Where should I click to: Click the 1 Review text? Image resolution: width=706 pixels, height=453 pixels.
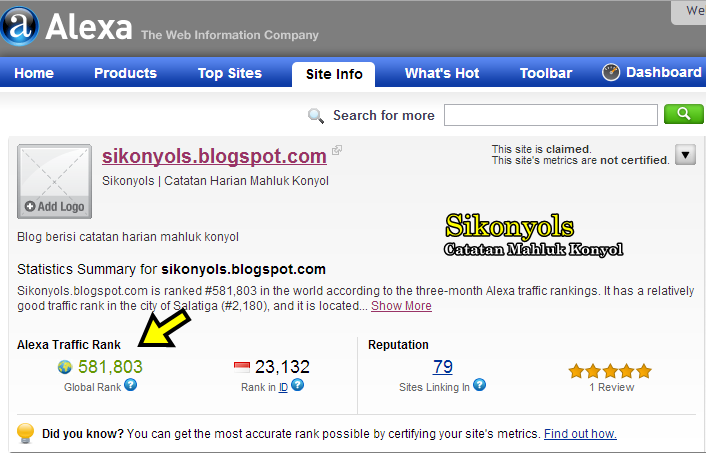611,387
